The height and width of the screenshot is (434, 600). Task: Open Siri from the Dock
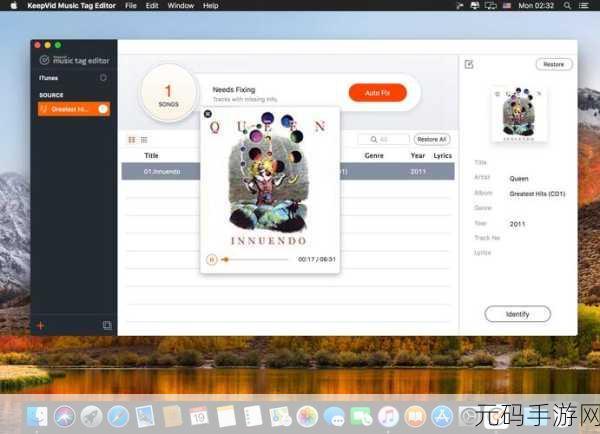(x=64, y=416)
